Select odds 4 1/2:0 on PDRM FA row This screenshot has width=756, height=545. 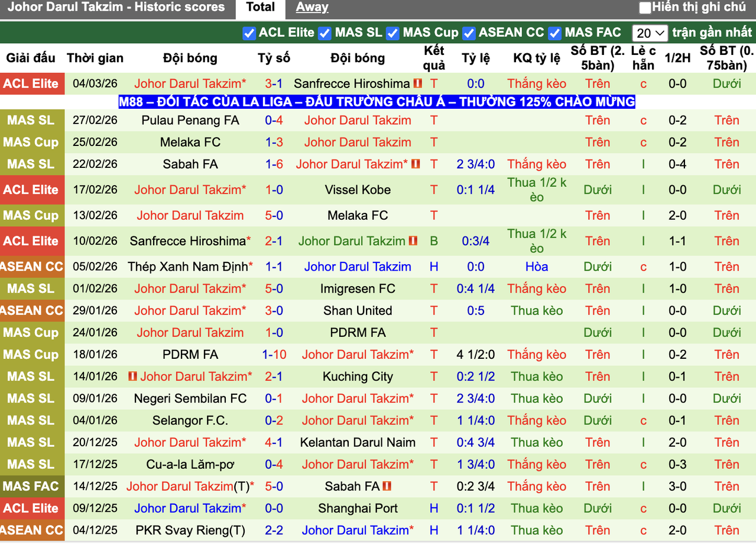pyautogui.click(x=476, y=354)
